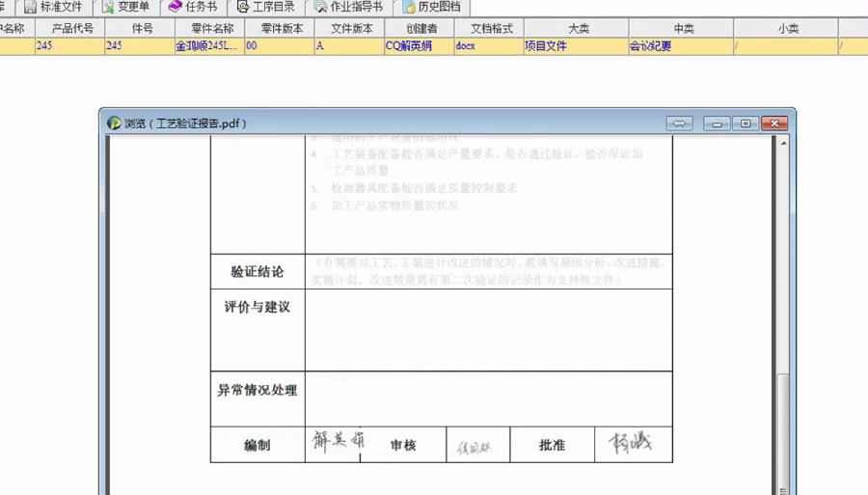Maximize the 浏览 preview window
This screenshot has height=495, width=868.
pos(746,123)
